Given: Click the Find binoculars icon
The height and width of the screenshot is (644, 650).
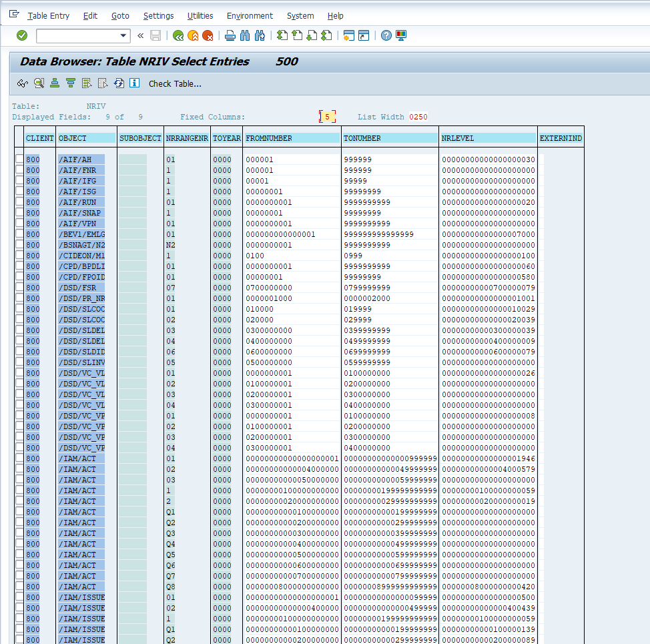Looking at the screenshot, I should (245, 35).
